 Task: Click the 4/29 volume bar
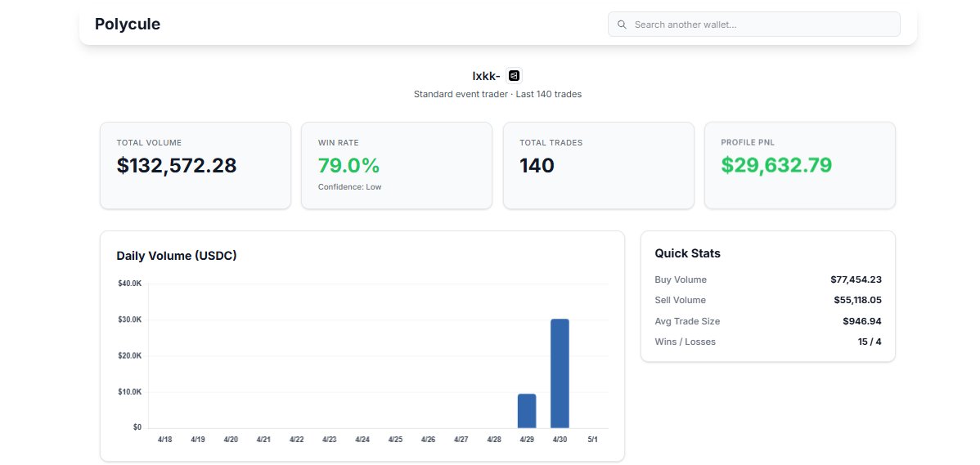pos(527,411)
